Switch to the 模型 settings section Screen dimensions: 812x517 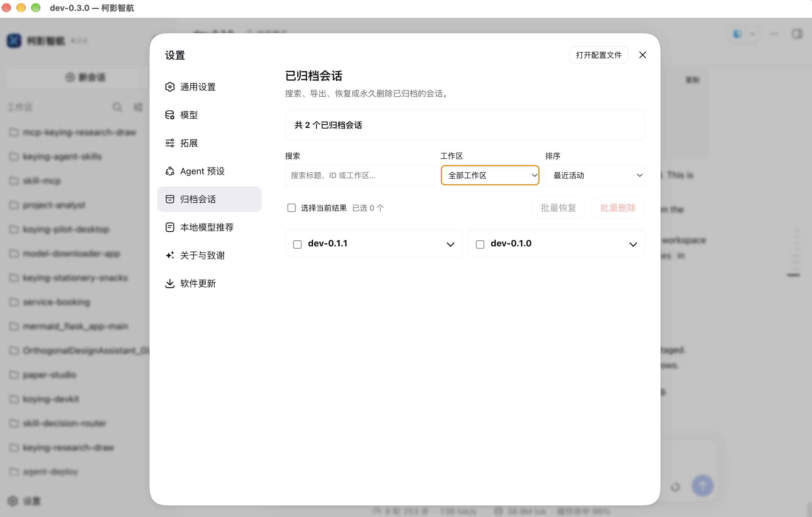click(x=210, y=115)
